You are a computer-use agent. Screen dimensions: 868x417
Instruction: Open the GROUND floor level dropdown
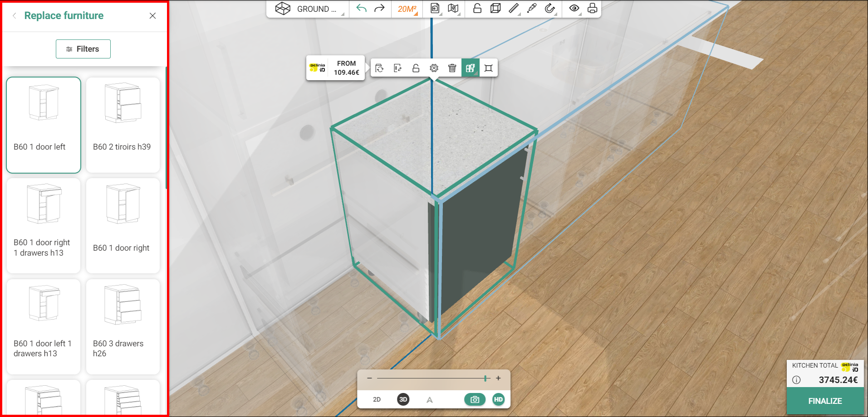(309, 9)
